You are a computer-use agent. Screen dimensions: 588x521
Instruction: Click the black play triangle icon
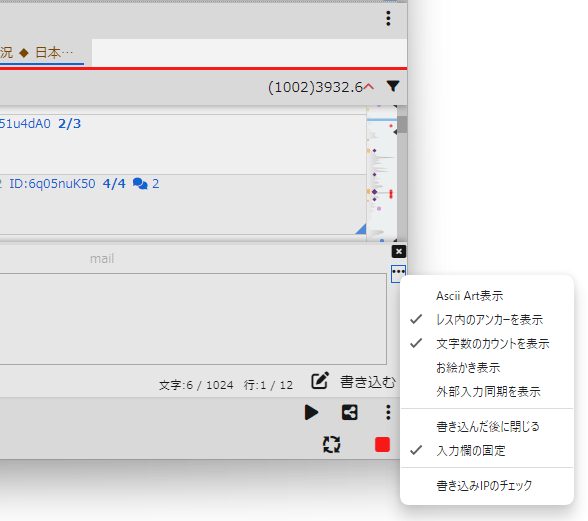coord(311,413)
